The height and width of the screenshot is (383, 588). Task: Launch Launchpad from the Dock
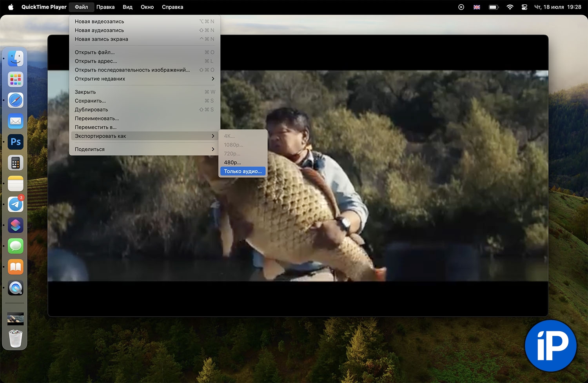pos(16,80)
